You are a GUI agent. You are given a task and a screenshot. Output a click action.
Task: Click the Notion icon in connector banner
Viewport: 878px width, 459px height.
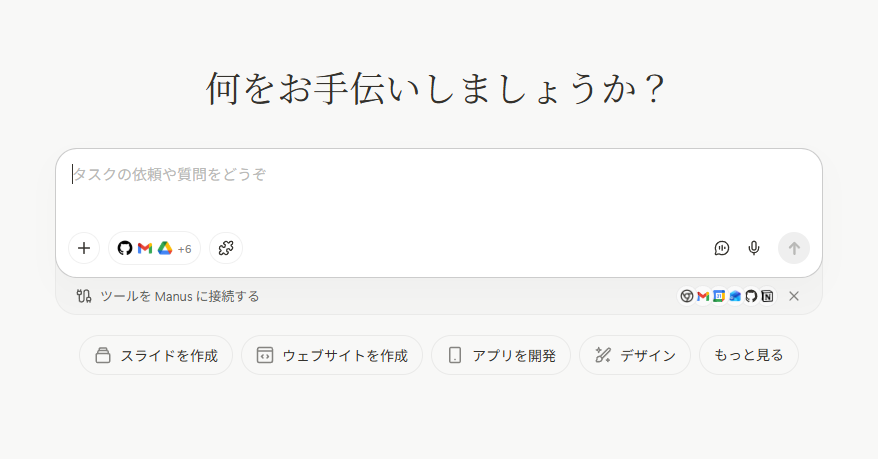click(767, 296)
